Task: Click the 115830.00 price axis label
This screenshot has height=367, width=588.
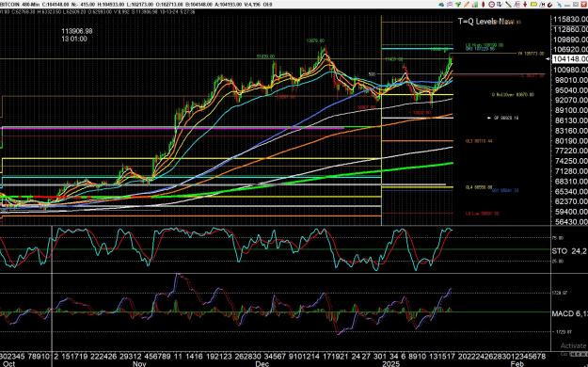Action: tap(571, 20)
